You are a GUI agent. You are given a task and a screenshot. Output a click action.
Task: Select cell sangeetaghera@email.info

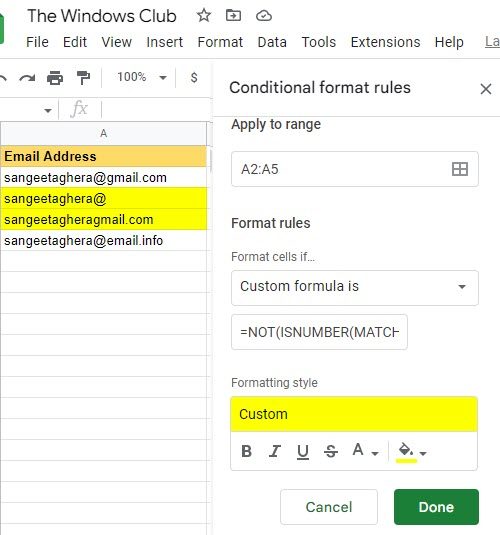click(103, 241)
